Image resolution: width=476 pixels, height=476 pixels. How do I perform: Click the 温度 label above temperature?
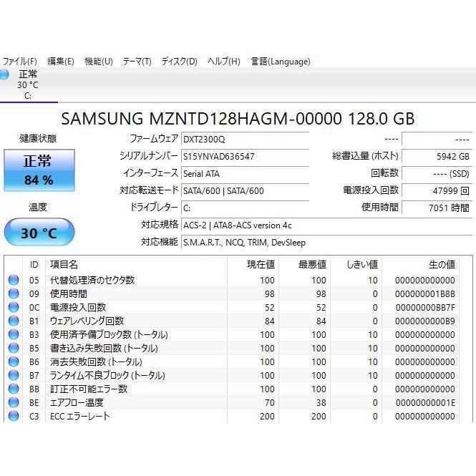click(x=38, y=208)
